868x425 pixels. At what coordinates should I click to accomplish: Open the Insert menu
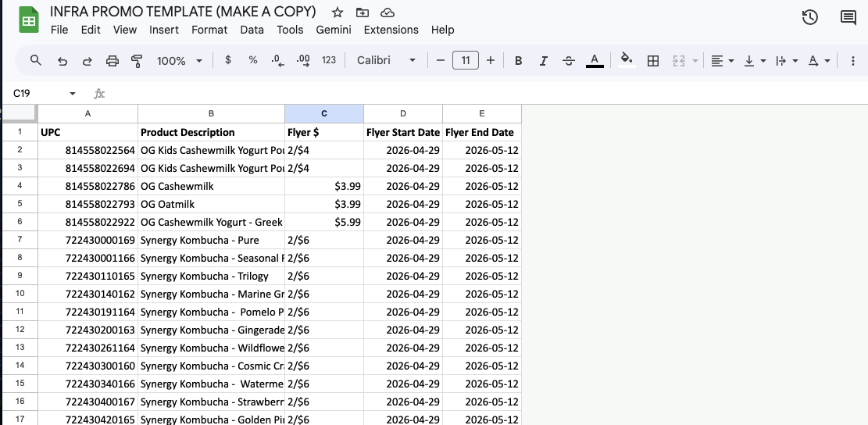(x=164, y=30)
